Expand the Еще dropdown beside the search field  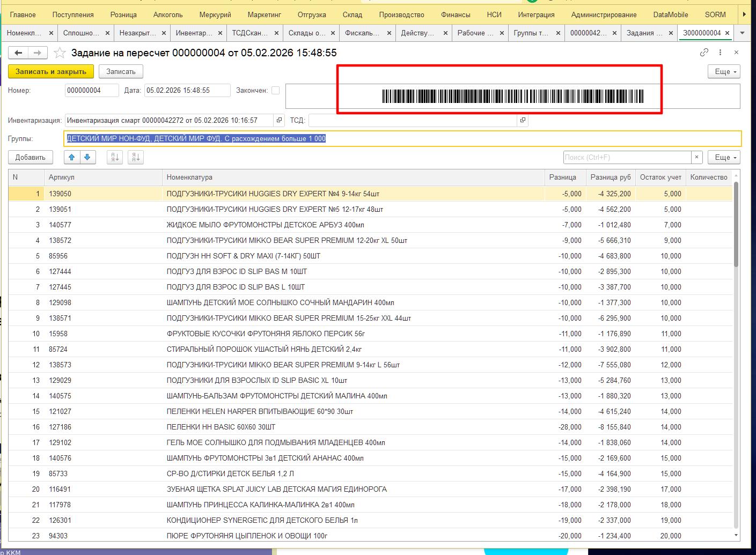click(724, 157)
